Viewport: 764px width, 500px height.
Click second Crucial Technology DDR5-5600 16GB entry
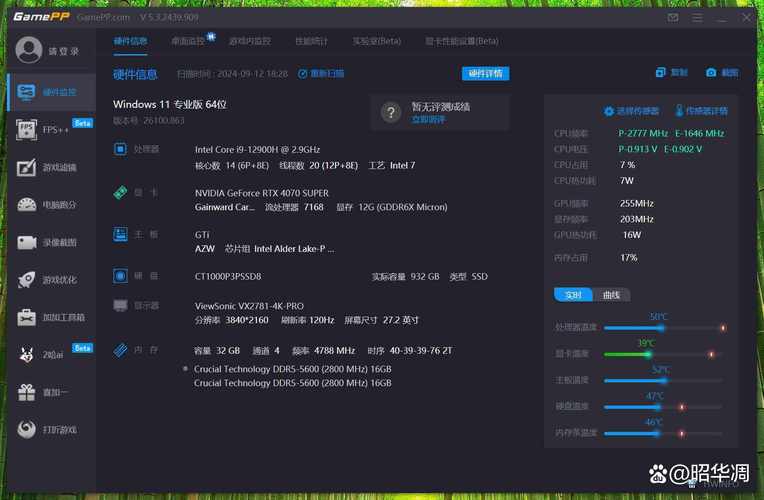tap(292, 383)
